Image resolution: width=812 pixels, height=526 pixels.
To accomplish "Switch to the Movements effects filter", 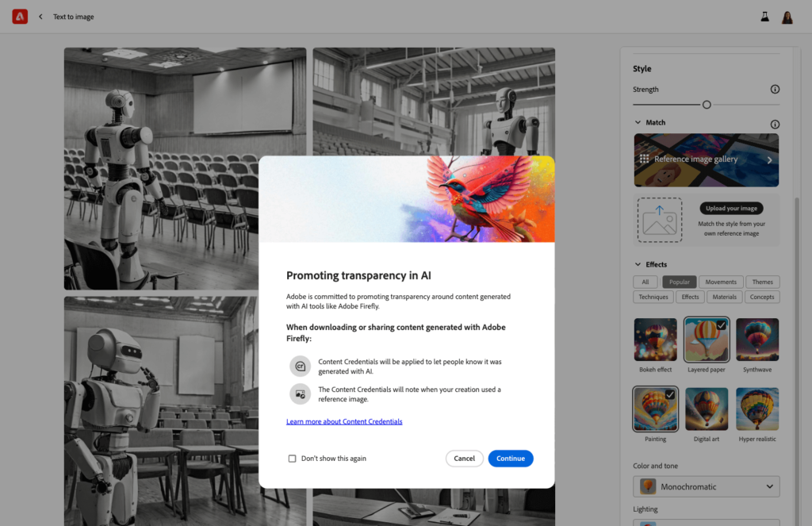I will point(720,282).
